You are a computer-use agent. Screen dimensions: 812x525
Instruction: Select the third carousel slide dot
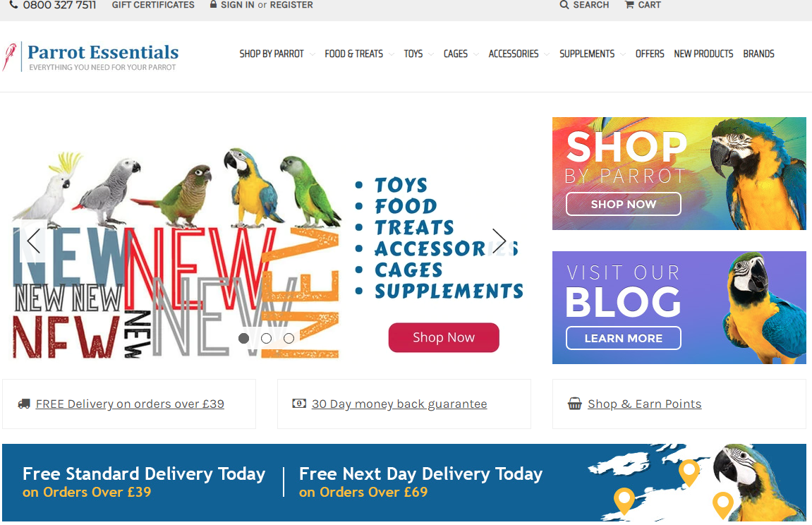coord(289,338)
